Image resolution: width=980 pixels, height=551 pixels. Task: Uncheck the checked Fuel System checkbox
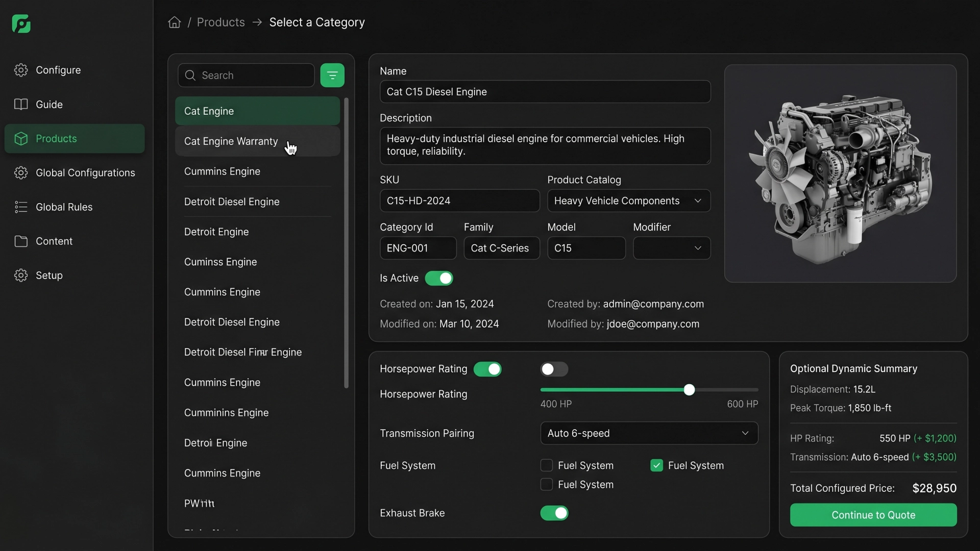pos(656,465)
